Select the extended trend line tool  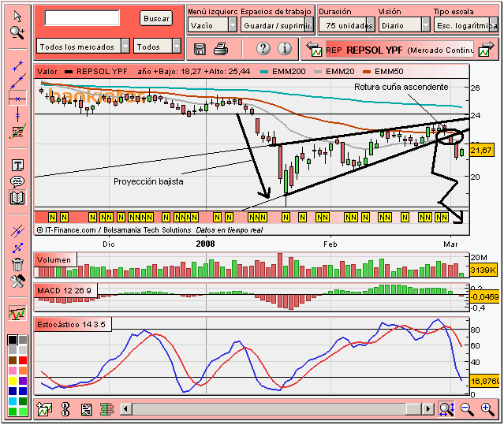(17, 81)
